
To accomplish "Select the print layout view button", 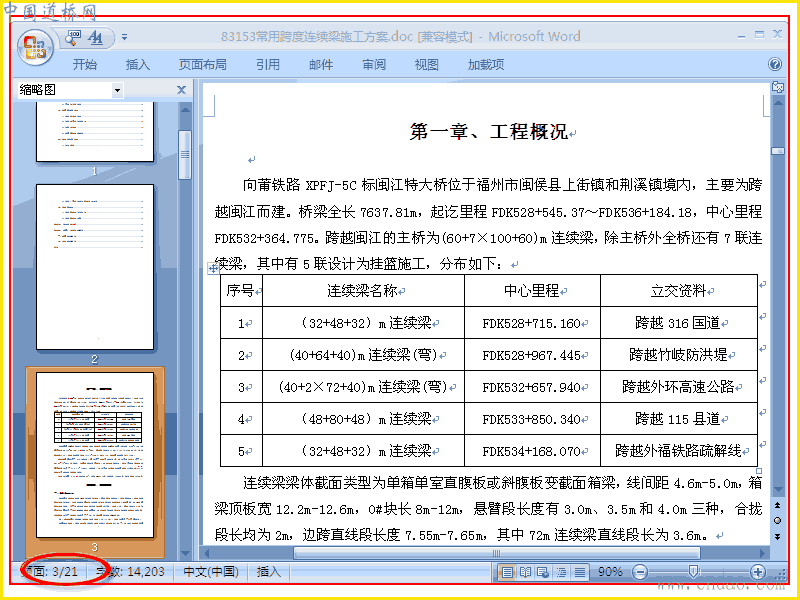I will tap(507, 572).
